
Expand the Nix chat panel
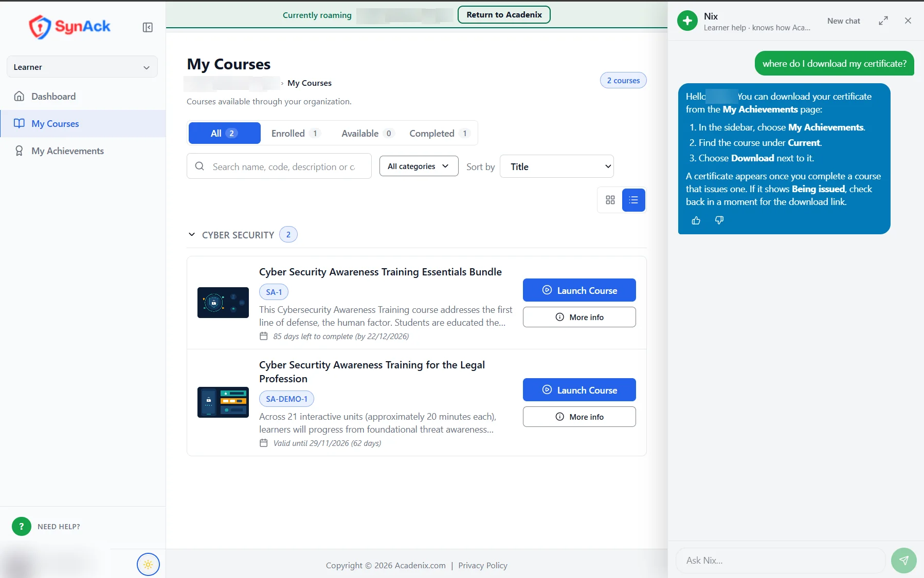pos(883,21)
